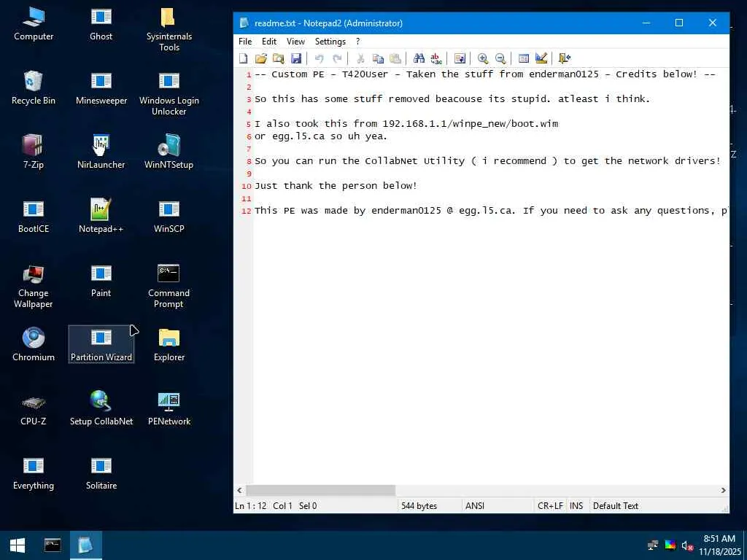This screenshot has width=747, height=560.
Task: Select the 7-Zip desktop icon
Action: tap(34, 152)
